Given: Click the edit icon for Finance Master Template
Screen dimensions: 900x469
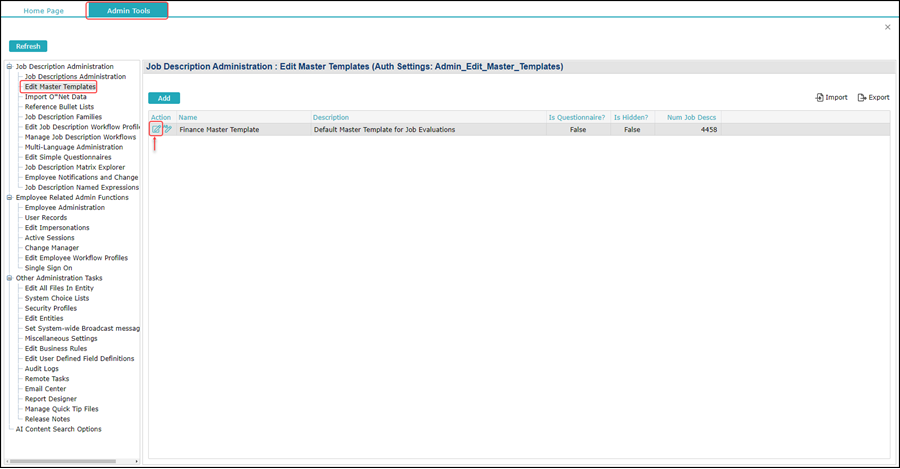Looking at the screenshot, I should click(x=156, y=130).
